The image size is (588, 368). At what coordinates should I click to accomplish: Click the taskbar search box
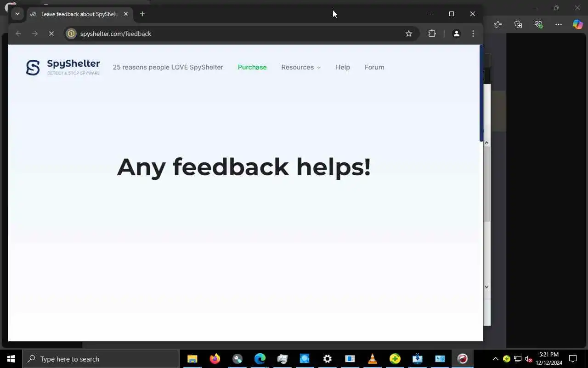[101, 359]
